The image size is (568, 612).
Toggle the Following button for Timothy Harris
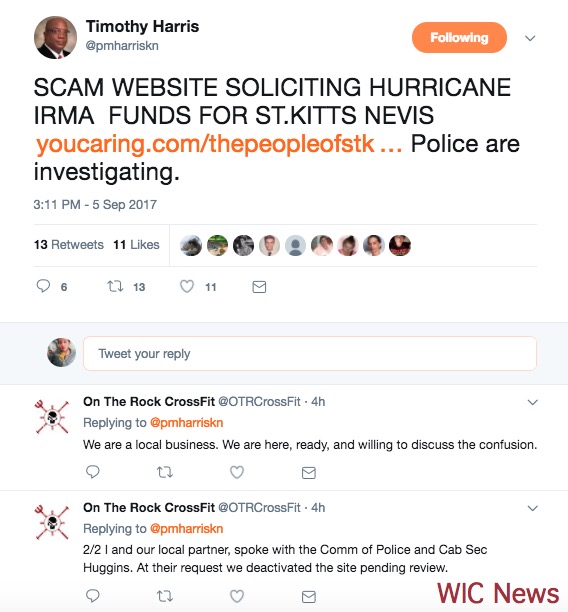click(459, 37)
